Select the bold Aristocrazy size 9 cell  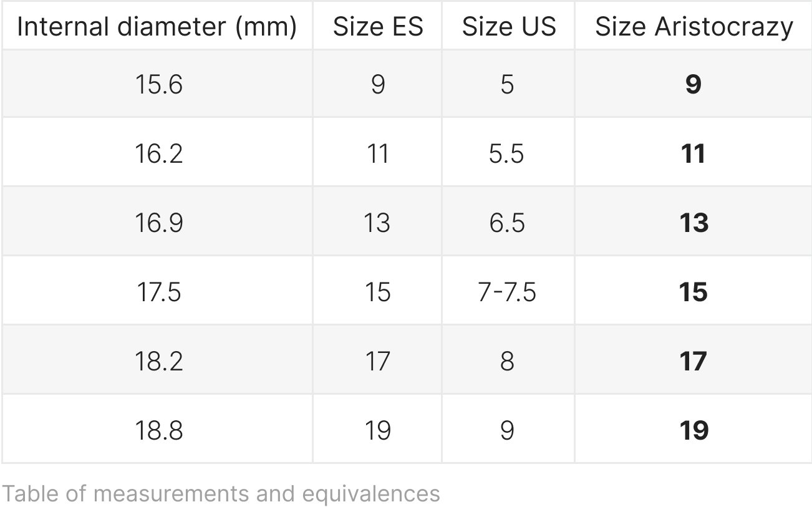tap(694, 84)
